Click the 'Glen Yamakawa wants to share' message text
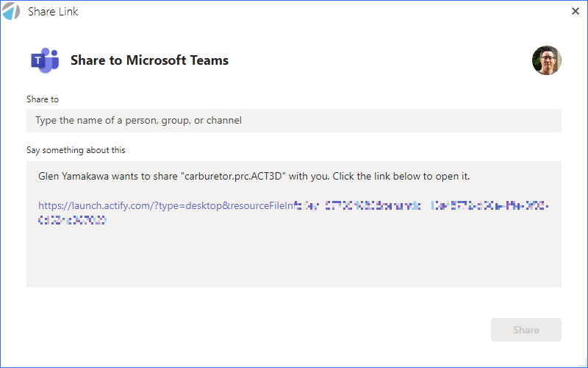588x368 pixels. [254, 176]
